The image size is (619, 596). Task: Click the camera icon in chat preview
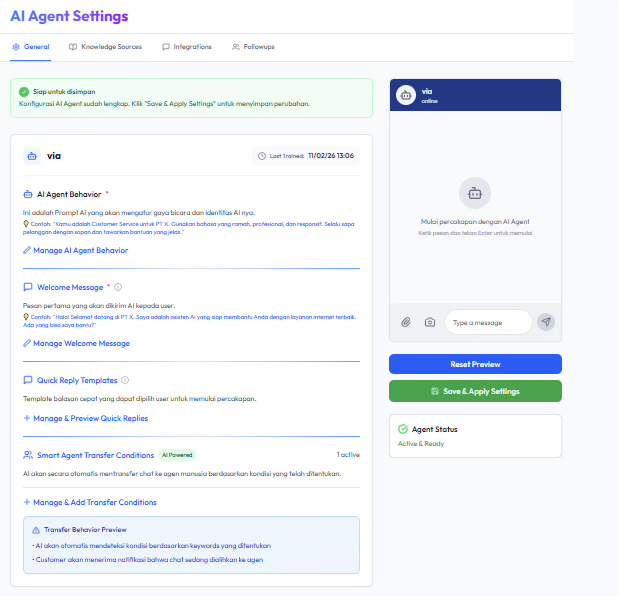pyautogui.click(x=430, y=322)
